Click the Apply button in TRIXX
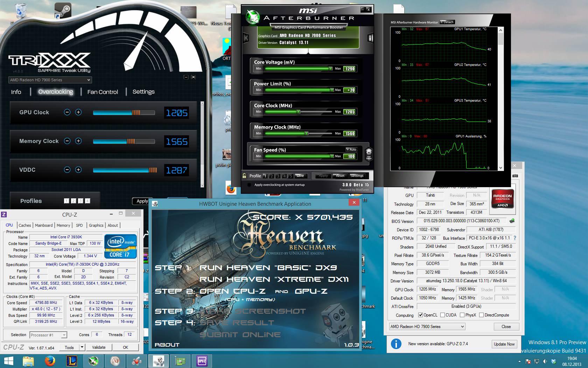 [142, 201]
